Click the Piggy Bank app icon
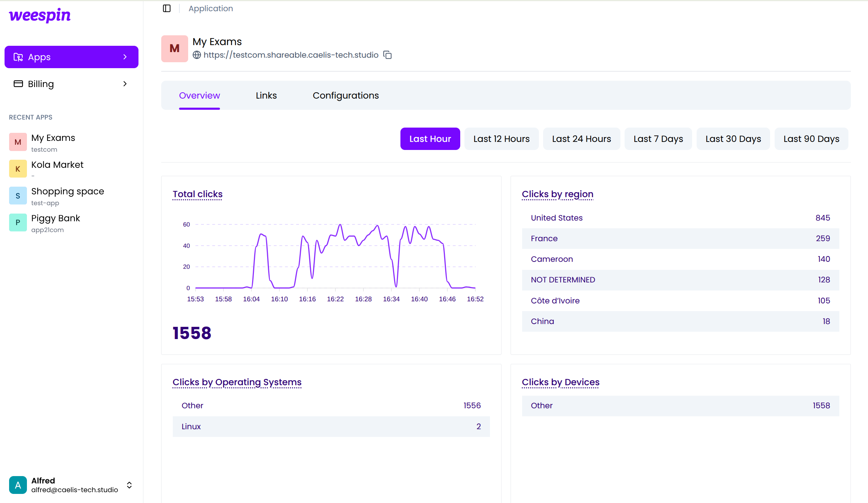The width and height of the screenshot is (868, 503). point(17,222)
